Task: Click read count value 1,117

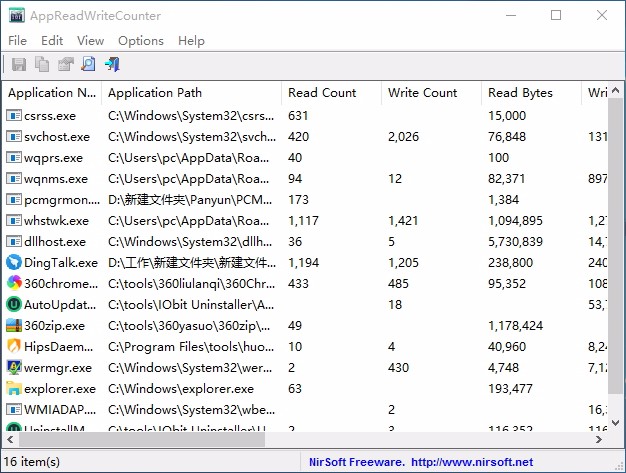Action: (x=303, y=221)
